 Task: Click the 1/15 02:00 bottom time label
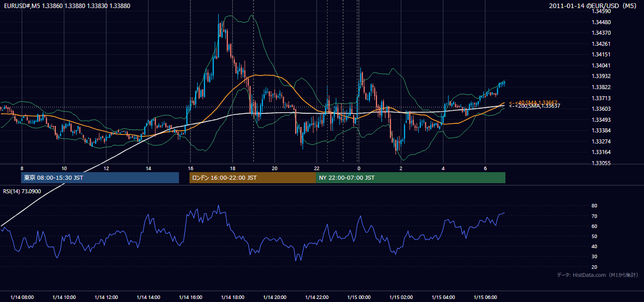(401, 297)
